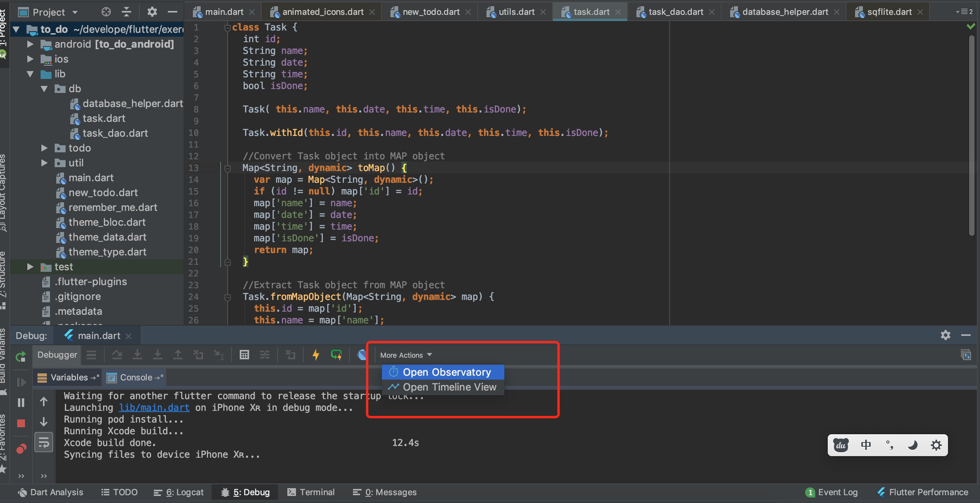Follow the lib/main.dart link in the console
The image size is (980, 503).
coord(154,407)
